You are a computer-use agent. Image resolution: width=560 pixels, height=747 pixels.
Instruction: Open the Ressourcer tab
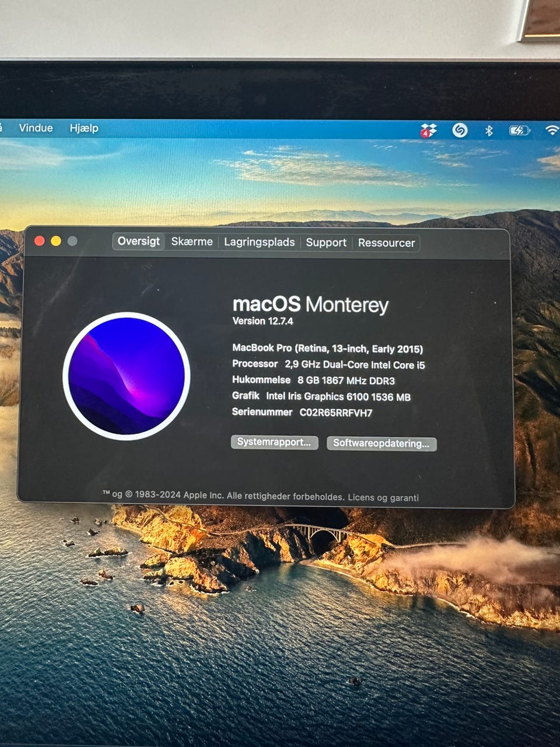386,243
